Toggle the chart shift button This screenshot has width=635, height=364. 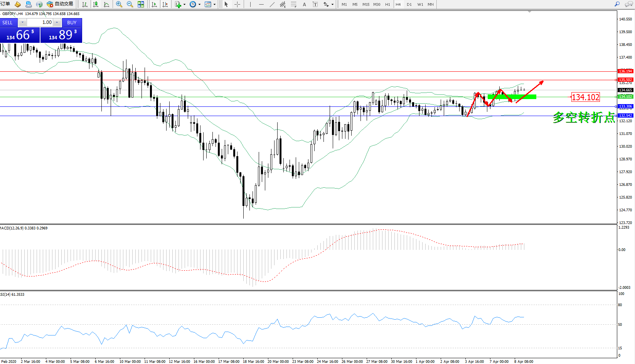click(x=165, y=4)
